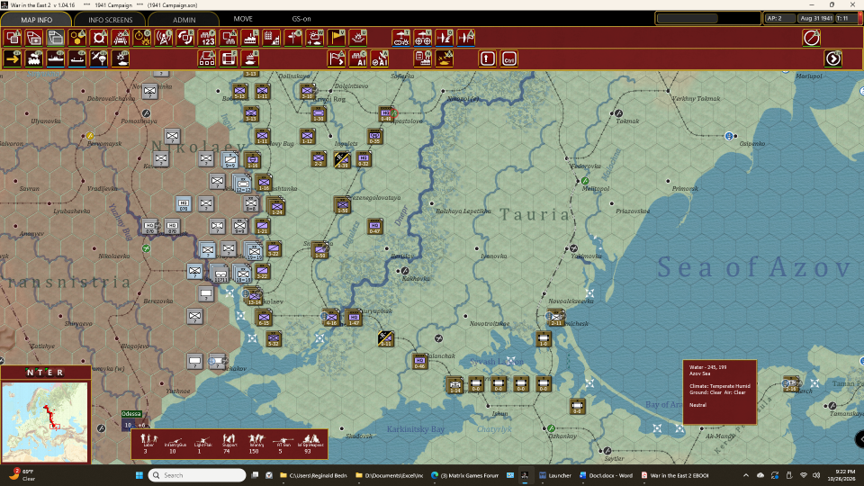This screenshot has height=486, width=864.
Task: Click the rotating arrows refresh icon
Action: click(x=186, y=38)
